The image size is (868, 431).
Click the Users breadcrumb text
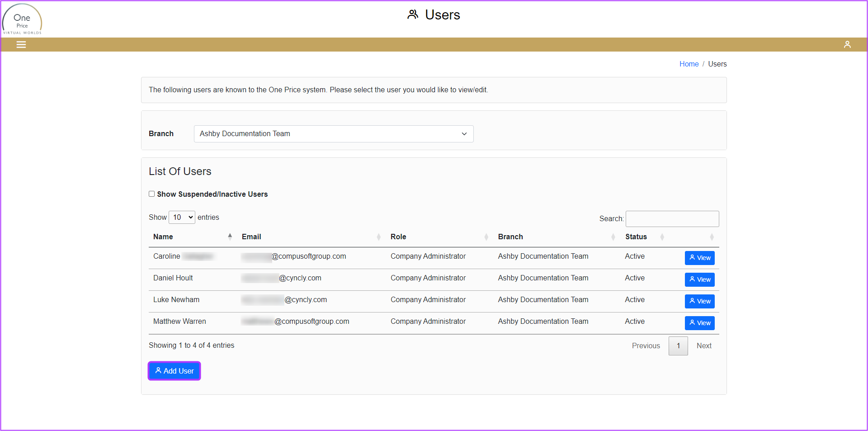(717, 64)
